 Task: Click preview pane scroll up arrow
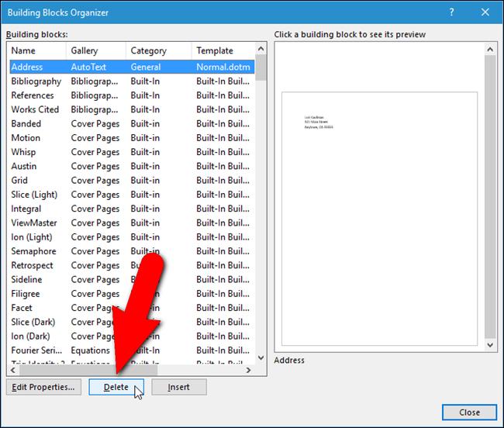tap(490, 49)
